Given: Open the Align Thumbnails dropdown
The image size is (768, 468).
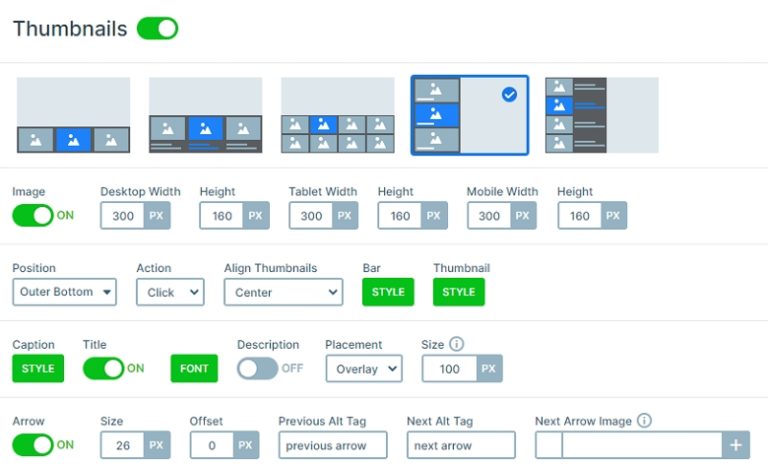Looking at the screenshot, I should tap(283, 292).
